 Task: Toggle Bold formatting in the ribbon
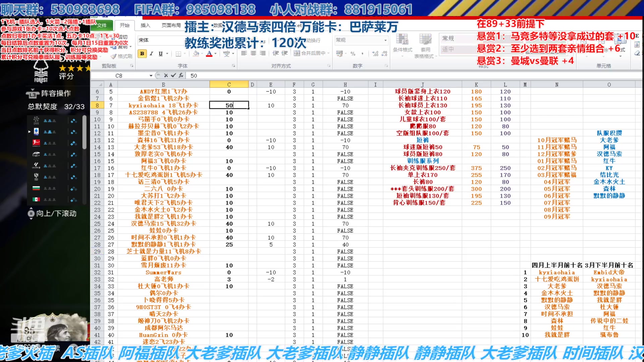pyautogui.click(x=142, y=54)
